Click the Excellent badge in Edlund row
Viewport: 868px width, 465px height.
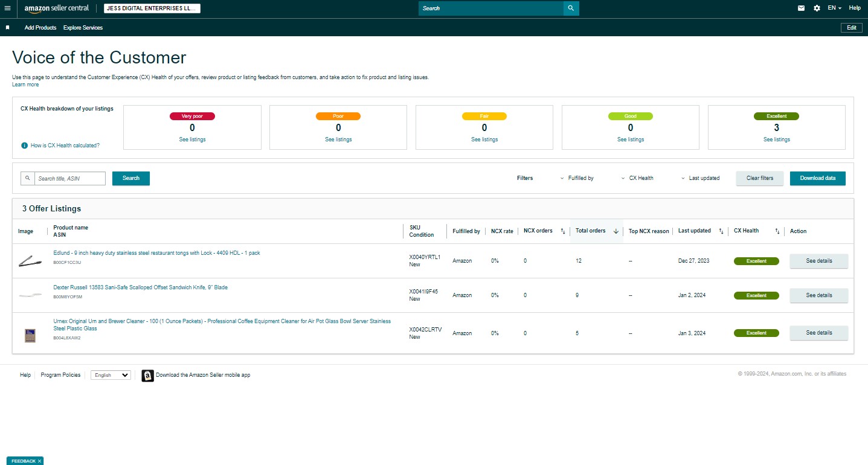[756, 261]
